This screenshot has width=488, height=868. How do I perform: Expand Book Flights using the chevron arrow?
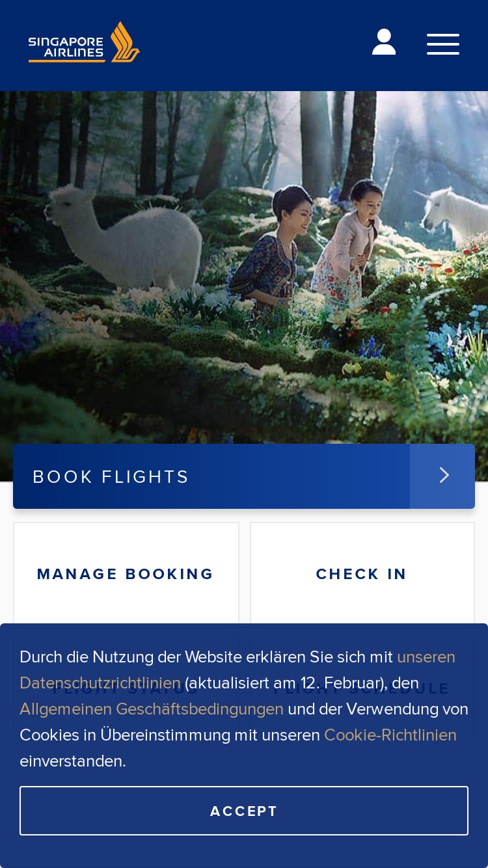coord(442,476)
